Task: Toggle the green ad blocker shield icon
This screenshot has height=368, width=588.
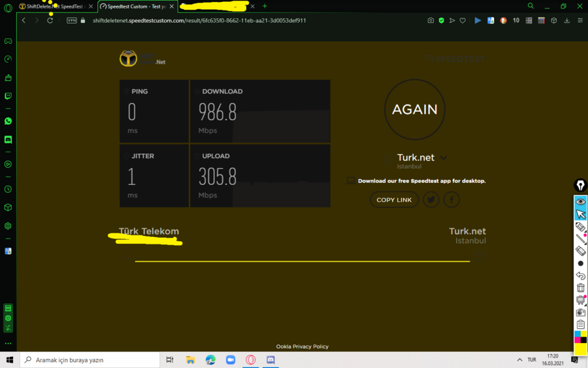Action: pos(442,21)
